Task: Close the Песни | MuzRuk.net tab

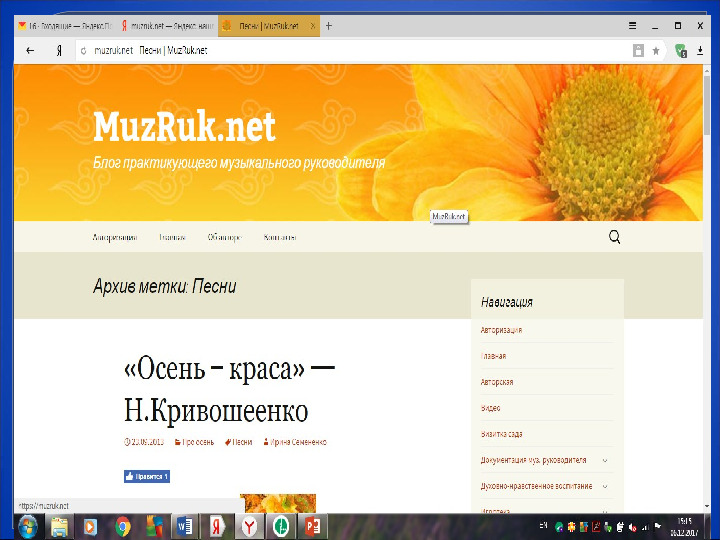Action: [x=313, y=26]
